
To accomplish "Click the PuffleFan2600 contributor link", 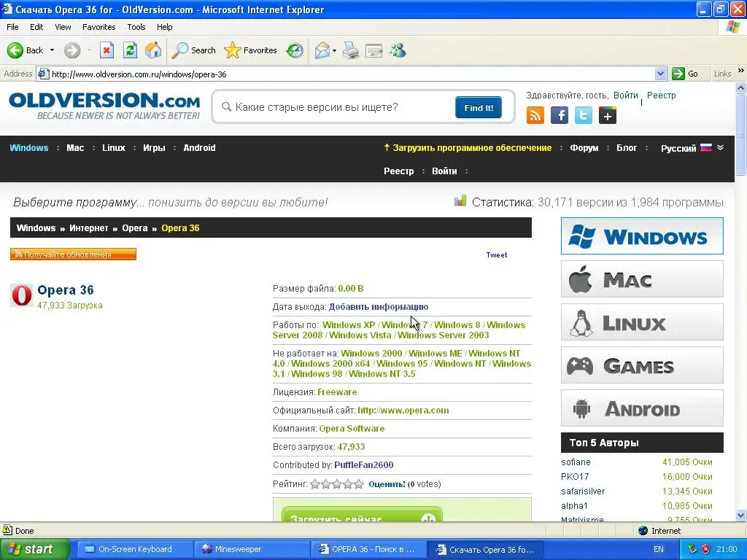I will coord(363,464).
